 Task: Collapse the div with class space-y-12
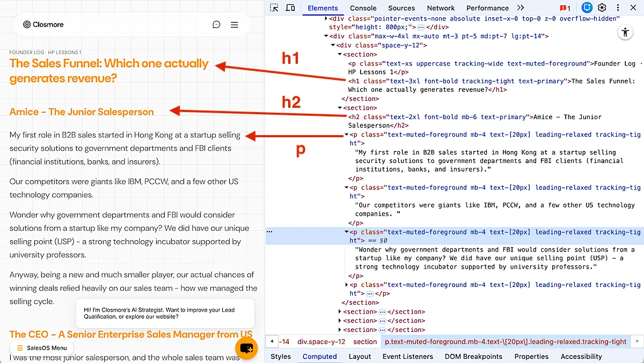333,46
